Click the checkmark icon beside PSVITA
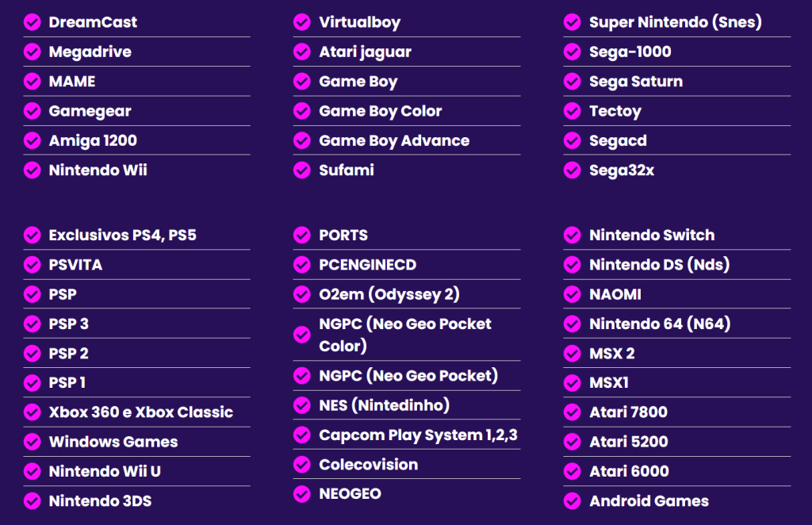Viewport: 812px width, 525px height. 32,265
